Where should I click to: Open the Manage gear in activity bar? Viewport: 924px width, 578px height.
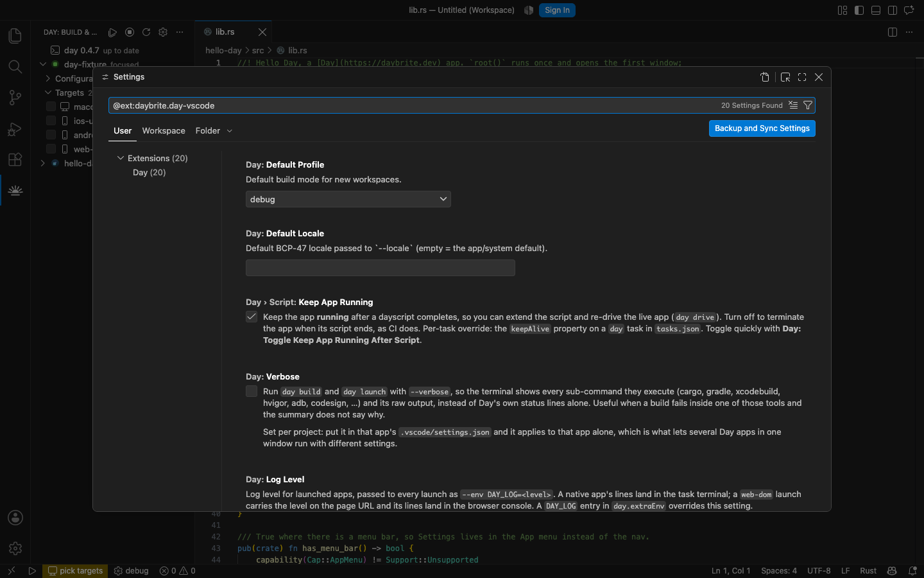[15, 548]
